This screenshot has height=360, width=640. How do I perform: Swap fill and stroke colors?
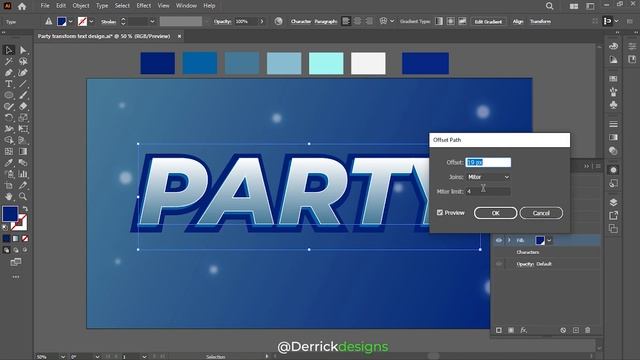25,209
